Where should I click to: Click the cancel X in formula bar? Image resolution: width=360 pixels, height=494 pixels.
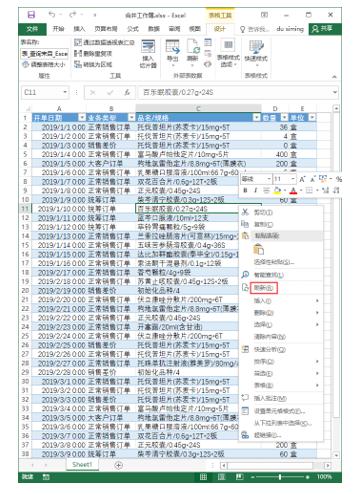(93, 93)
